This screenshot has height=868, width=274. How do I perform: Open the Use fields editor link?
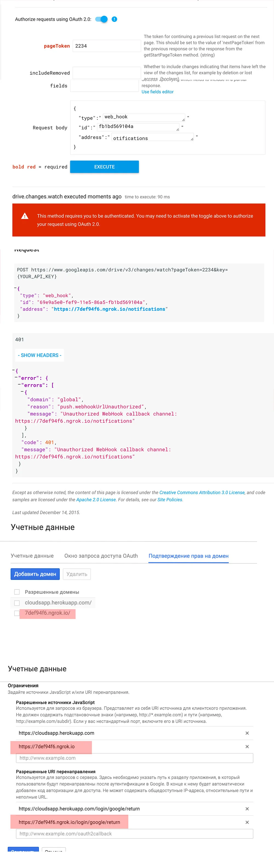click(157, 92)
